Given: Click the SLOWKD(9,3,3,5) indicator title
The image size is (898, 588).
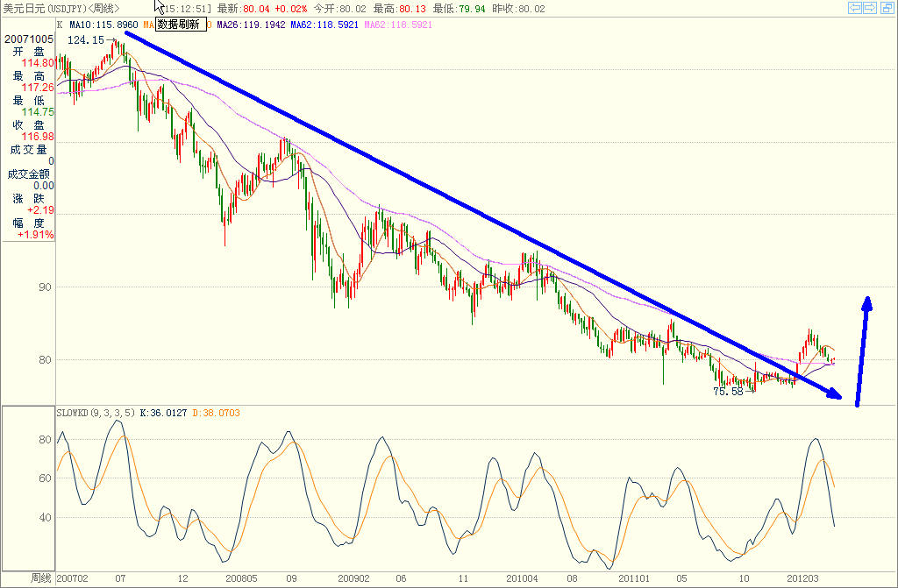Looking at the screenshot, I should coord(96,413).
